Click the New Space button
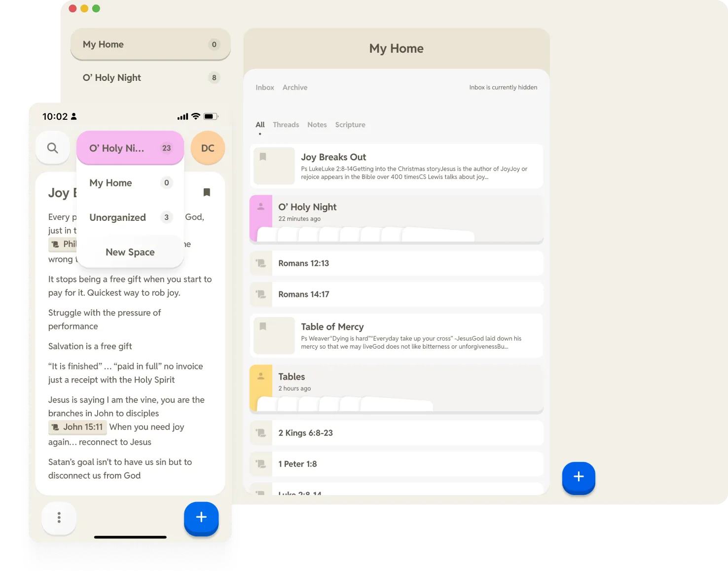This screenshot has height=571, width=728. pyautogui.click(x=130, y=252)
